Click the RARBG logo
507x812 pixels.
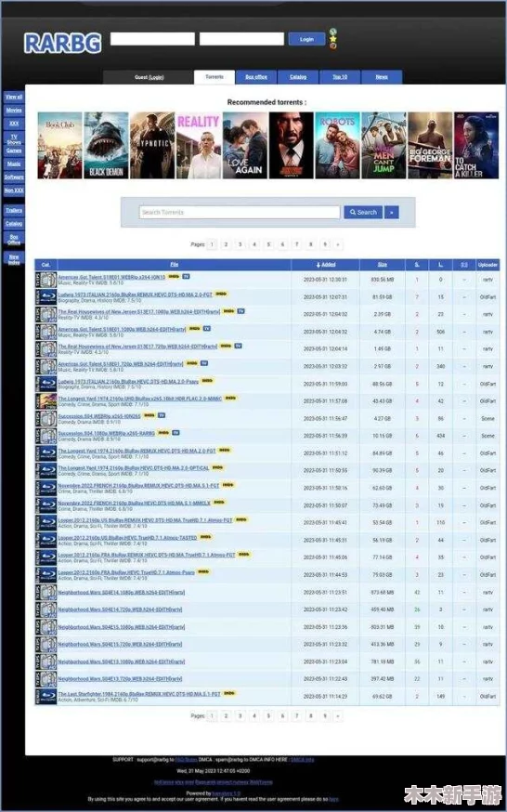pos(62,43)
